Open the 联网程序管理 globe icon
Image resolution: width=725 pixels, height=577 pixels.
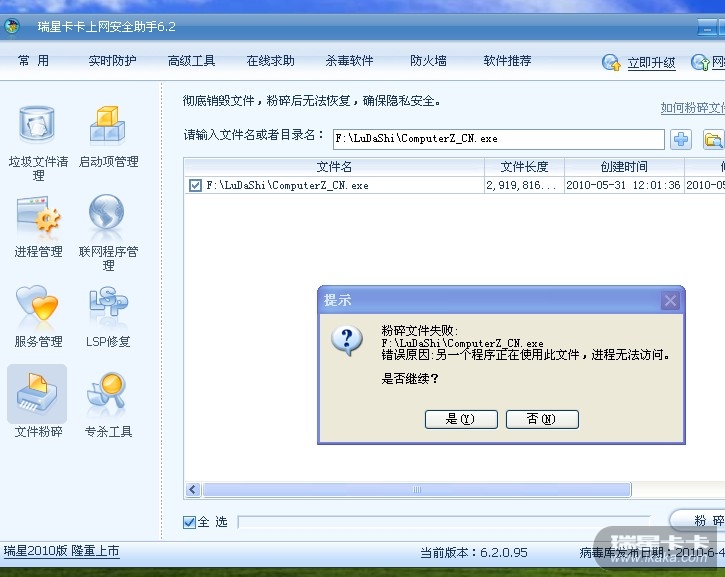coord(107,212)
